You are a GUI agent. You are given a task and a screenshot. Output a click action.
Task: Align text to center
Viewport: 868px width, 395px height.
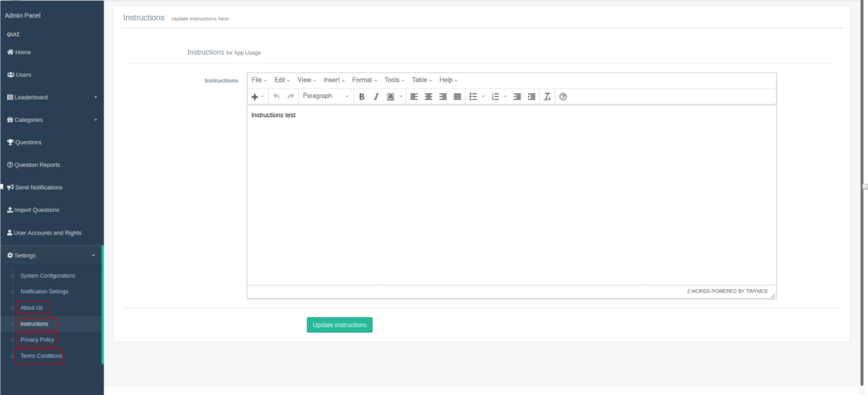(428, 97)
